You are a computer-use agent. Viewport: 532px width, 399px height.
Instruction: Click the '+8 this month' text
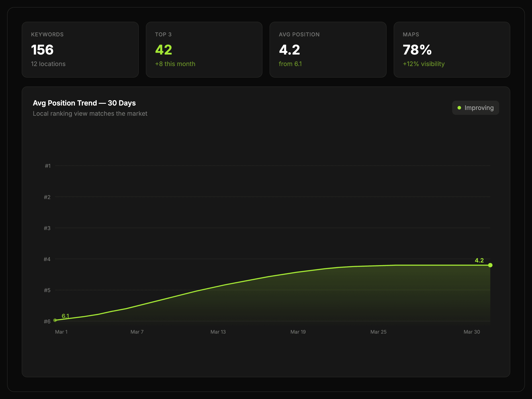[x=175, y=64]
